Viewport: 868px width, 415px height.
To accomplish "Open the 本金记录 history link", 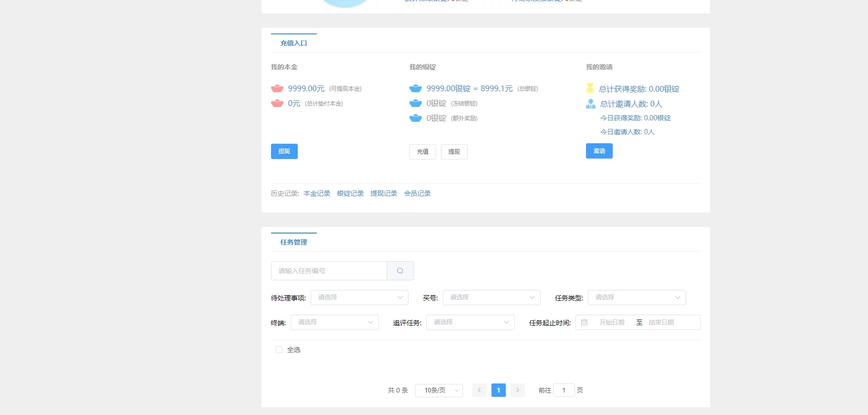I will tap(317, 193).
